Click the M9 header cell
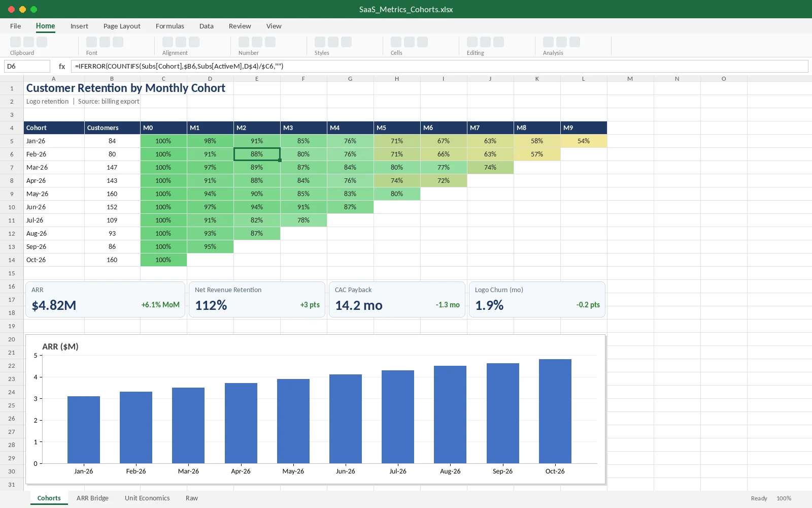This screenshot has height=508, width=812. tap(584, 128)
